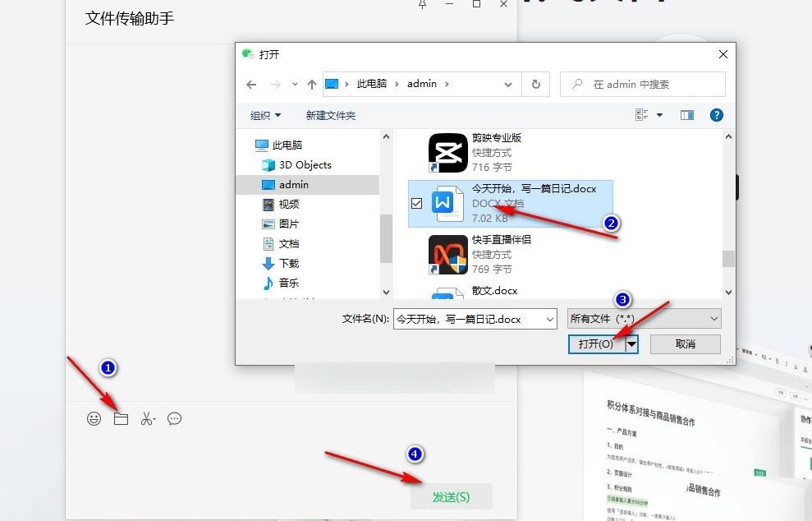Expand the 组织 organize dropdown
The width and height of the screenshot is (812, 521).
[264, 115]
